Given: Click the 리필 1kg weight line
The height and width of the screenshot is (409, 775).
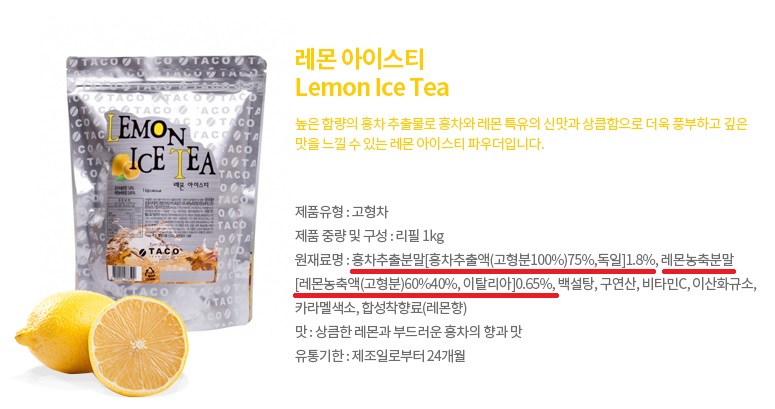Looking at the screenshot, I should (x=369, y=236).
